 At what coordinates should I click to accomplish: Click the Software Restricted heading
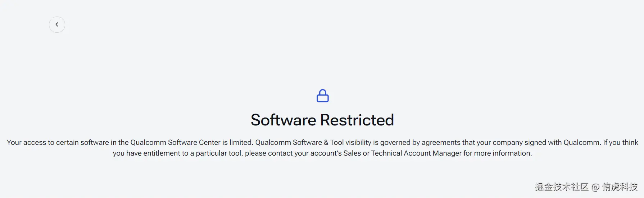322,120
